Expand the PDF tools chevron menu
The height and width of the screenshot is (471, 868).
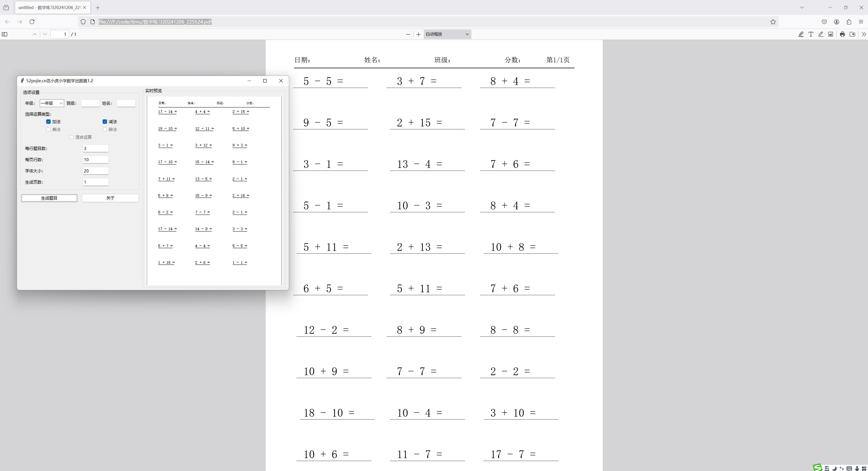[863, 34]
